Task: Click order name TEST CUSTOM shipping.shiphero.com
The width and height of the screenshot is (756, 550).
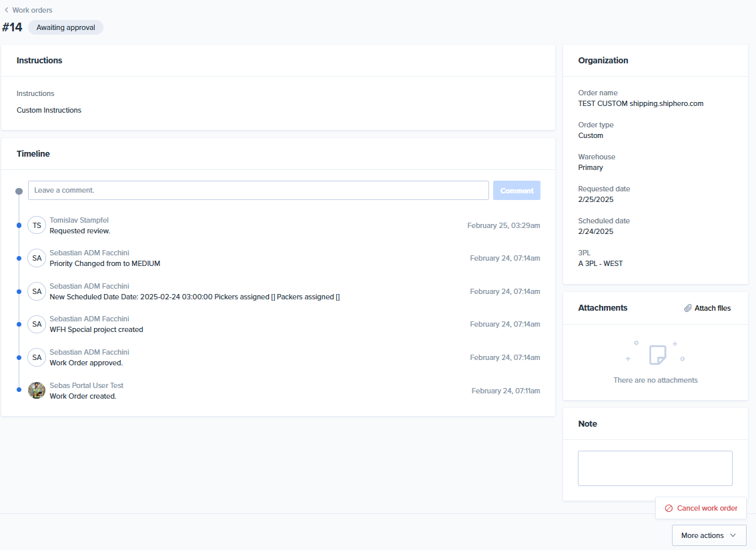Action: (x=641, y=103)
